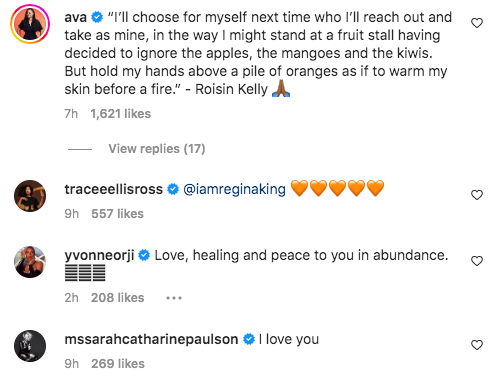This screenshot has width=497, height=380.
Task: Click the 7h timestamp on ava's comment
Action: (71, 114)
